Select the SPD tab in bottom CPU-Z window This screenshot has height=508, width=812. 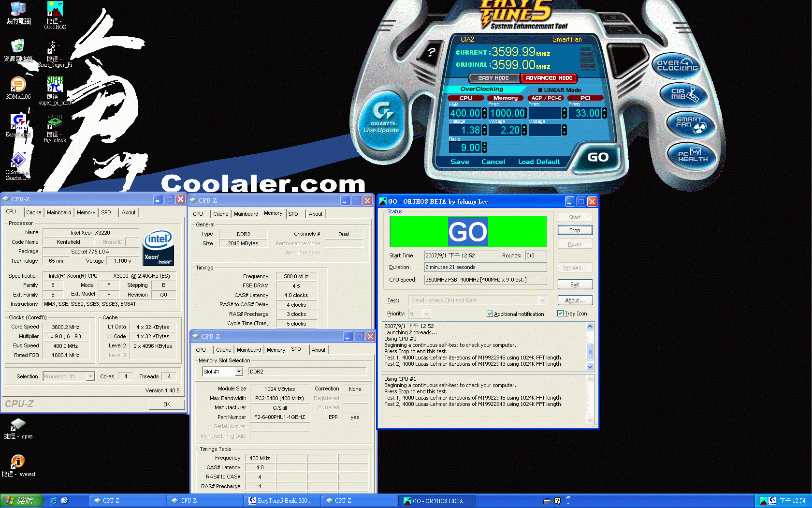[x=296, y=349]
